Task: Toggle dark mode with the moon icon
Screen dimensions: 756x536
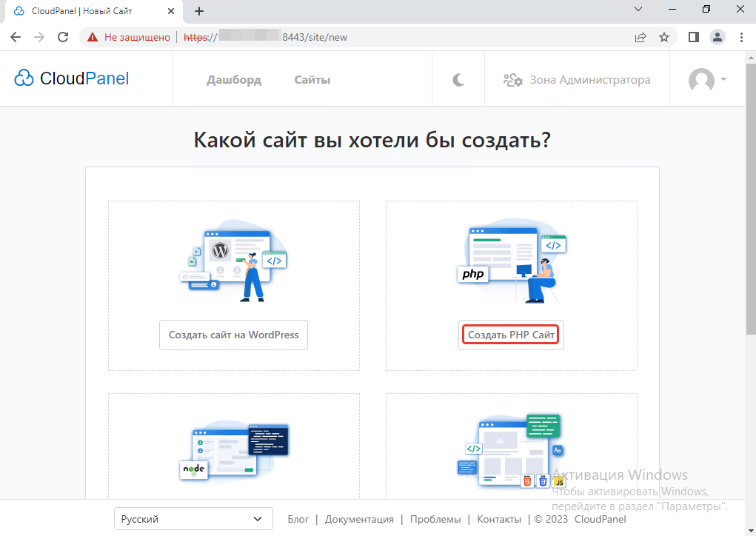Action: (x=458, y=80)
